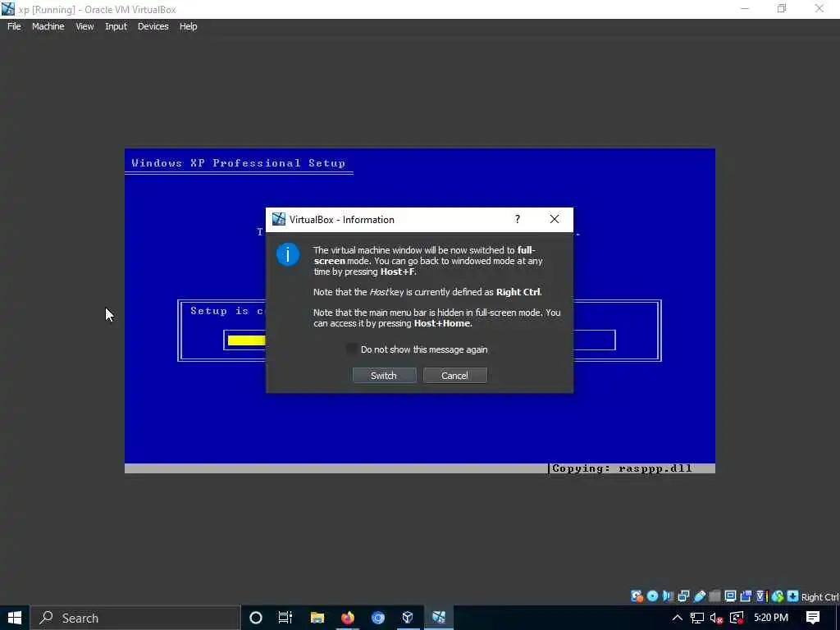This screenshot has width=840, height=630.
Task: Click the optical disc status icon
Action: pos(652,596)
